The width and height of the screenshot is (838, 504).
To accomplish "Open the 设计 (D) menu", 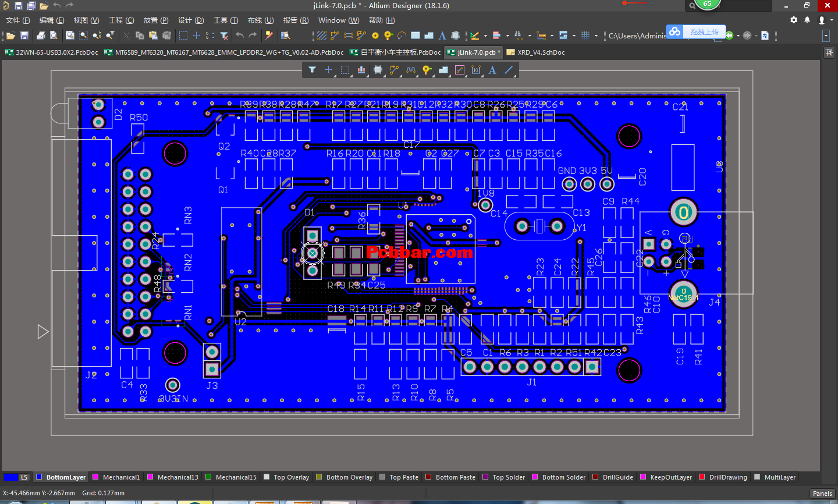I will point(191,20).
